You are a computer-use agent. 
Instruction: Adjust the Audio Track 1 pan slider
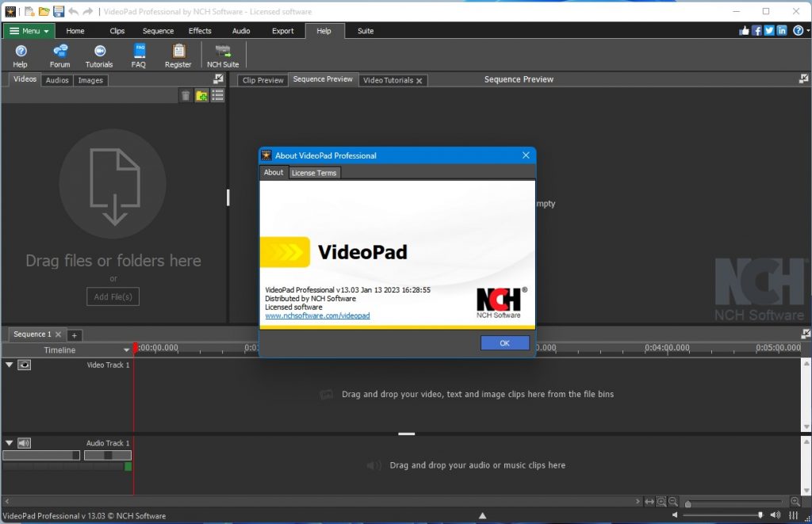click(x=108, y=455)
